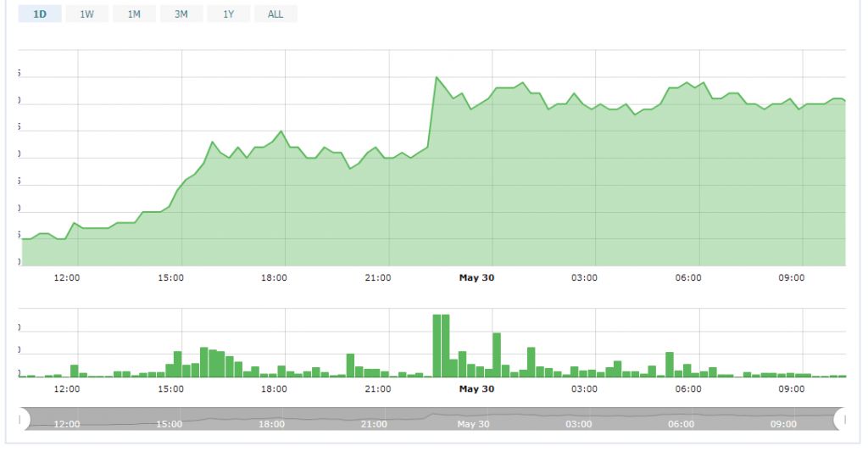The height and width of the screenshot is (452, 868).
Task: Click the 06:00 label under volume chart
Action: coord(687,389)
